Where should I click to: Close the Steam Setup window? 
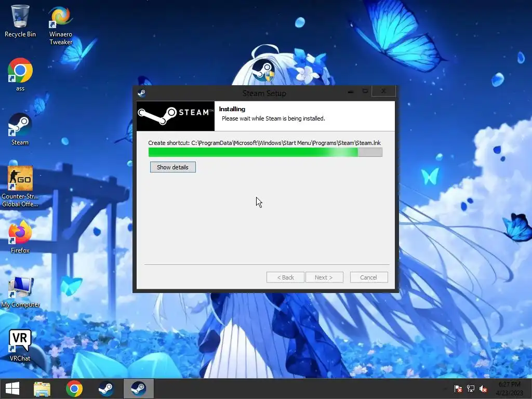pyautogui.click(x=383, y=91)
